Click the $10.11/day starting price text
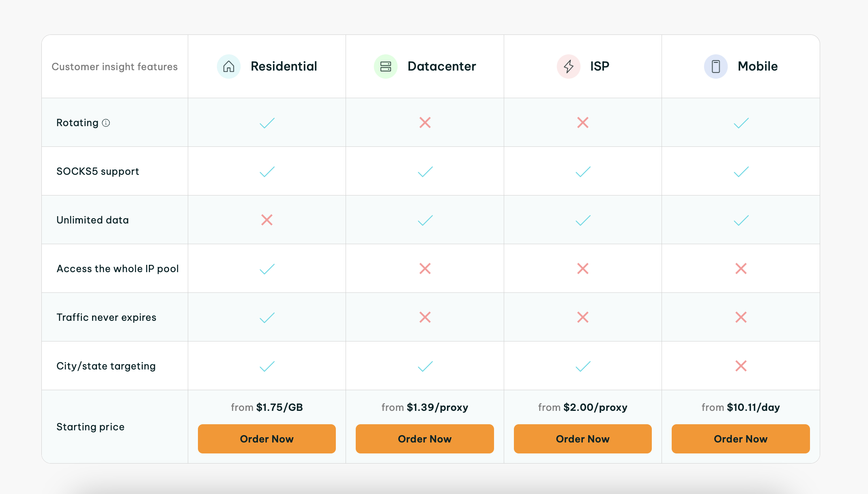Viewport: 868px width, 494px height. coord(753,407)
